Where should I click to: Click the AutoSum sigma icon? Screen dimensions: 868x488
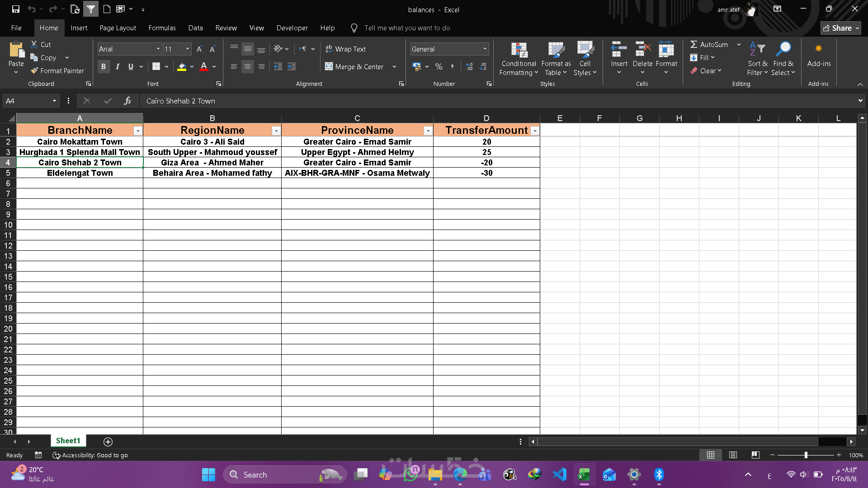693,44
